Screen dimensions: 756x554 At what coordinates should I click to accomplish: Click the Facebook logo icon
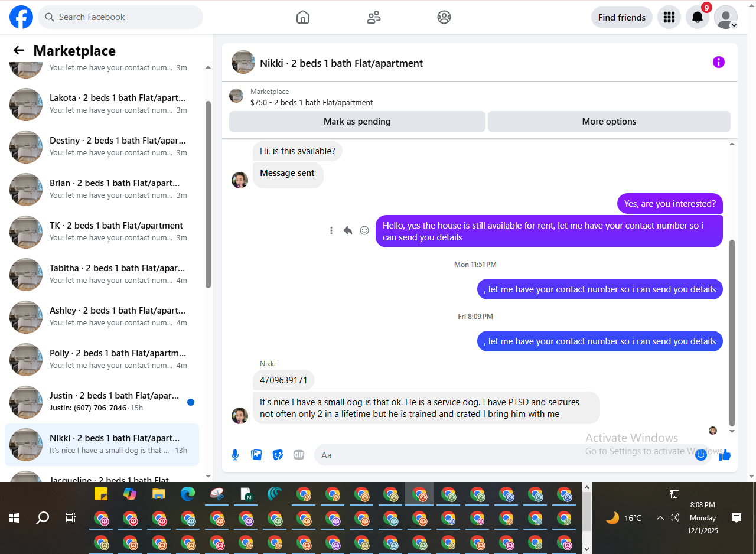[21, 17]
